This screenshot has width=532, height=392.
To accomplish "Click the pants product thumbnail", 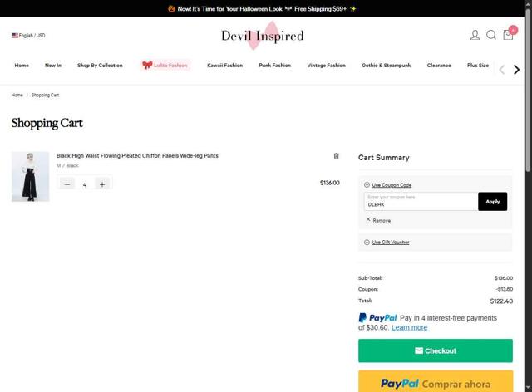I will point(31,176).
